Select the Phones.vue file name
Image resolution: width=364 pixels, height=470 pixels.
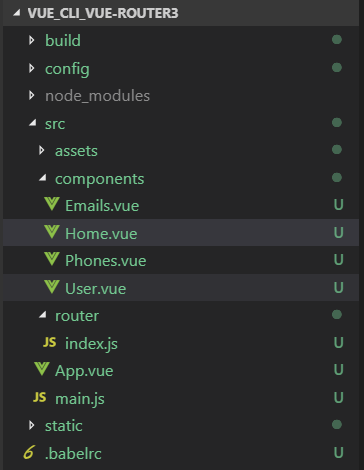tap(106, 260)
